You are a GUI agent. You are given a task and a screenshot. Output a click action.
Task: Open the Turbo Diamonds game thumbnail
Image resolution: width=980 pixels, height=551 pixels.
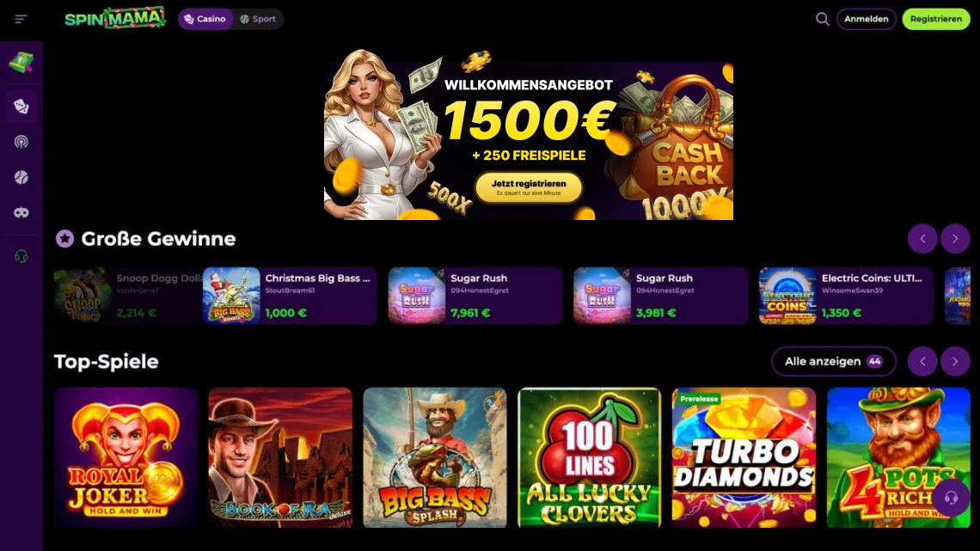point(744,457)
